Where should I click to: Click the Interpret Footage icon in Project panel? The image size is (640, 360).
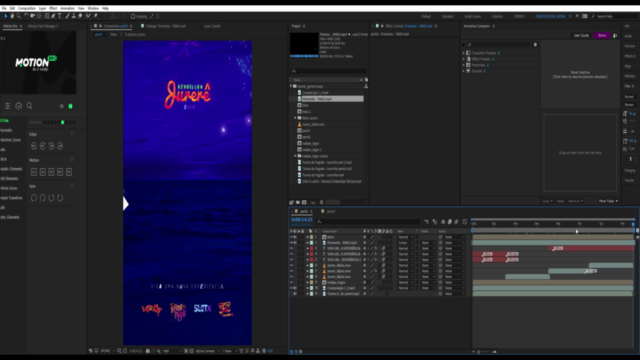click(291, 202)
